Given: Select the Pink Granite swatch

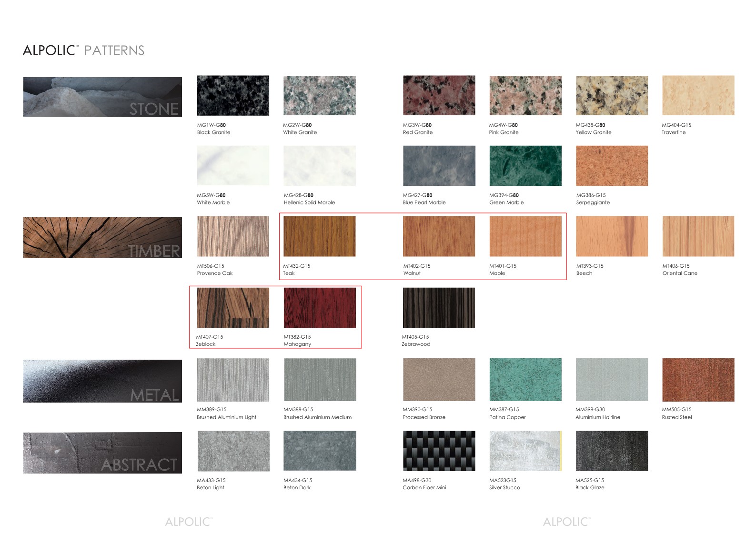Looking at the screenshot, I should [525, 95].
